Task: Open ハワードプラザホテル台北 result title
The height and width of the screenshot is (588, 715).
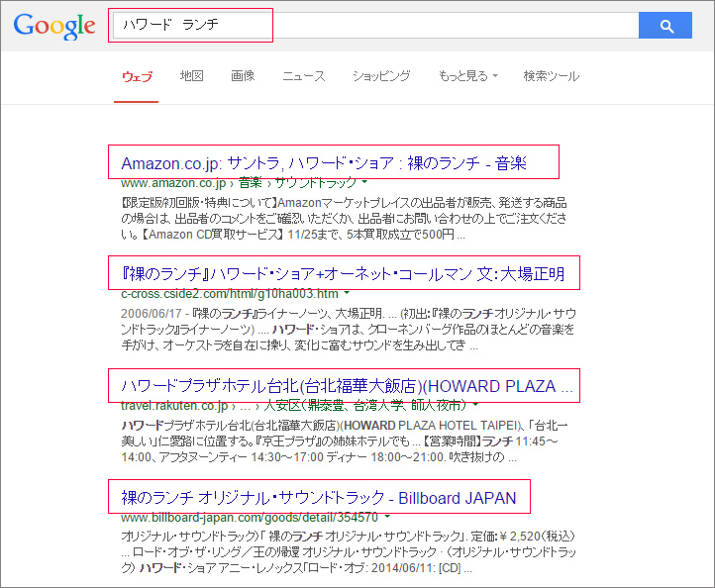Action: [347, 386]
